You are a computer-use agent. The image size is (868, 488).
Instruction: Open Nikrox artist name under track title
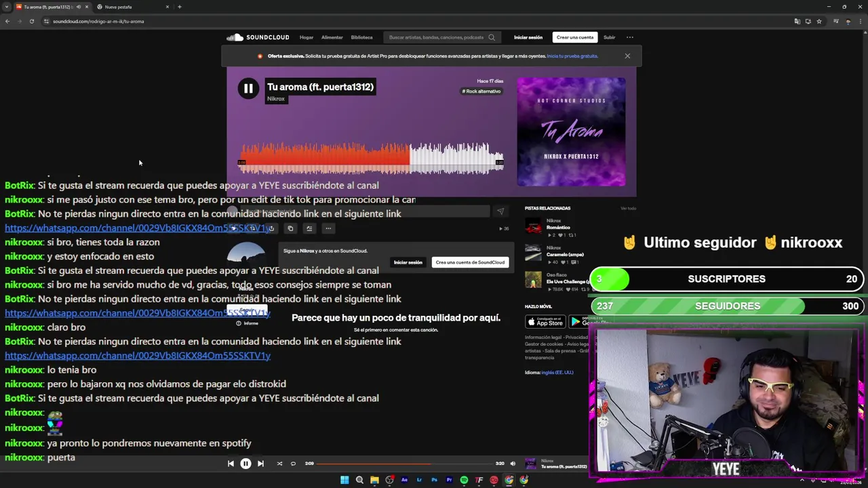click(x=276, y=99)
